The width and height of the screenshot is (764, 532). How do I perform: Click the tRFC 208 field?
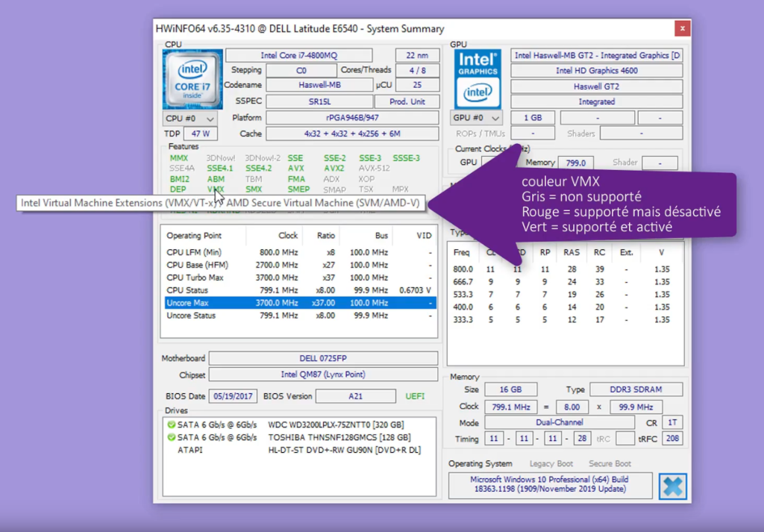[x=672, y=439]
